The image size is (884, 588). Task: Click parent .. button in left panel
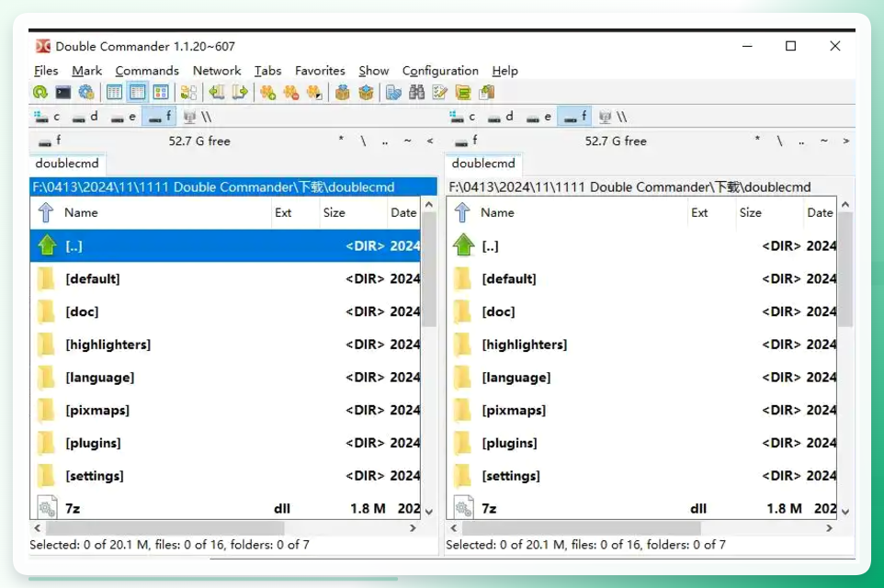(x=385, y=141)
